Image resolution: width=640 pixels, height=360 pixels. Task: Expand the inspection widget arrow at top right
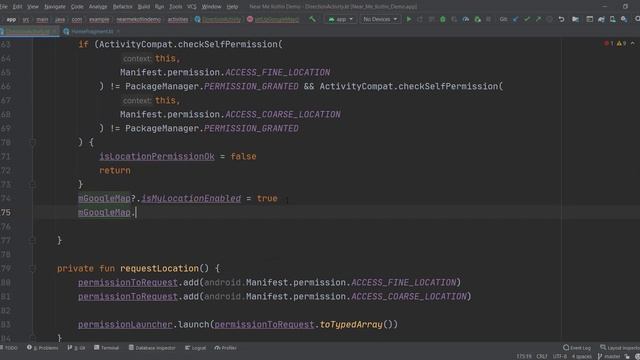tap(633, 43)
